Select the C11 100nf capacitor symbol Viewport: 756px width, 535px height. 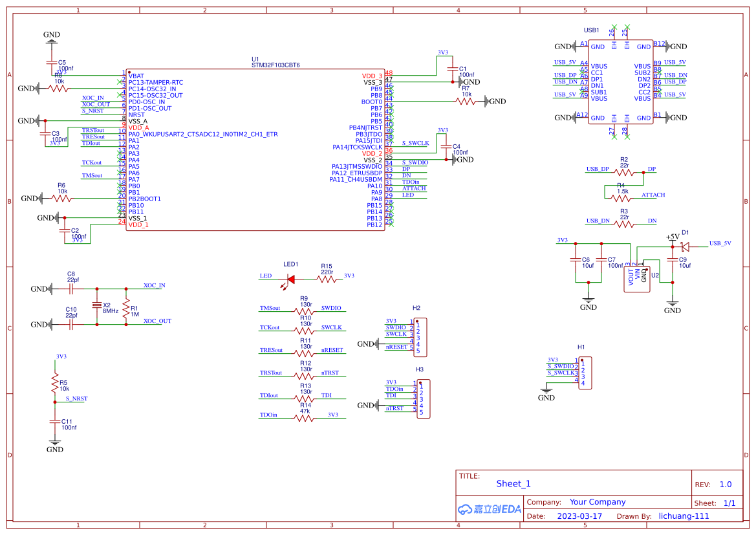[x=55, y=421]
